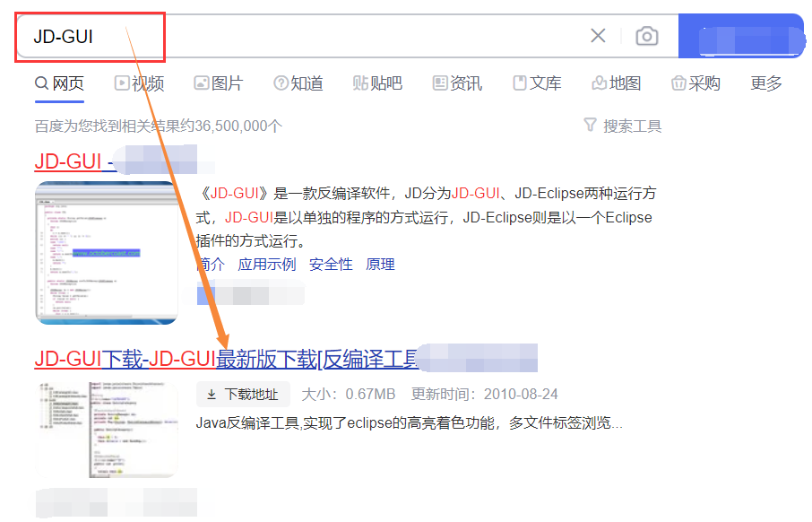812x522 pixels.
Task: Click the play icon on 视频 tab
Action: [x=122, y=83]
